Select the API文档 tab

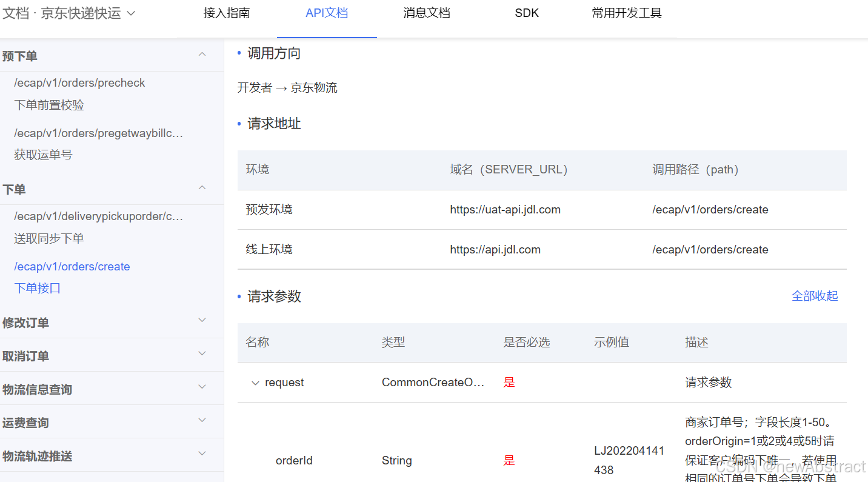coord(327,13)
